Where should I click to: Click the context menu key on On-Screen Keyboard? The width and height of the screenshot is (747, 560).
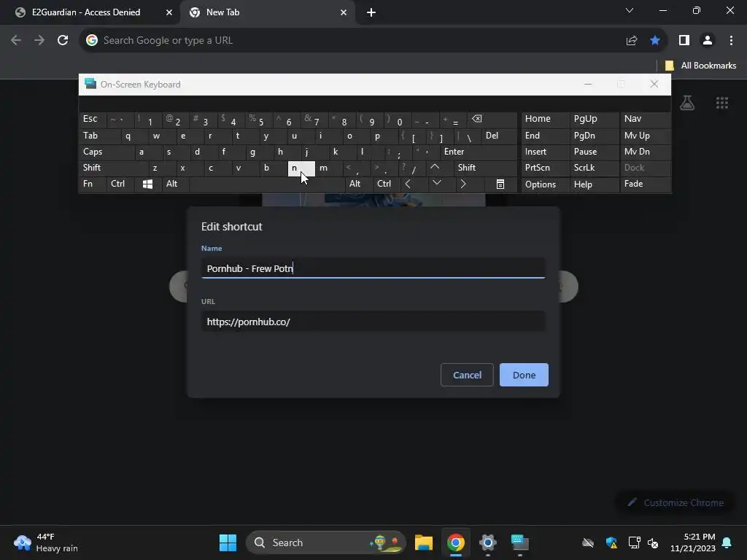pyautogui.click(x=500, y=184)
